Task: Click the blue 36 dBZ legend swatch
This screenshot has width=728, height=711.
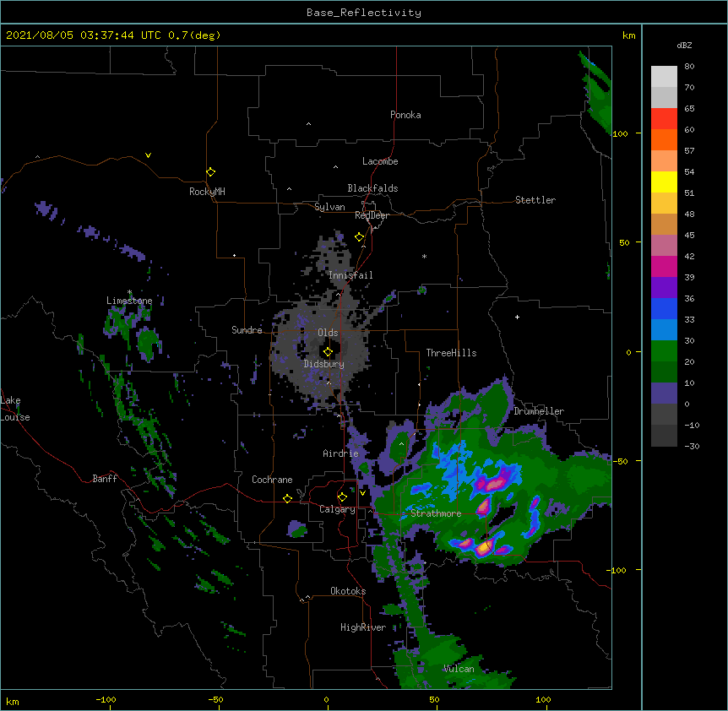Action: tap(664, 308)
